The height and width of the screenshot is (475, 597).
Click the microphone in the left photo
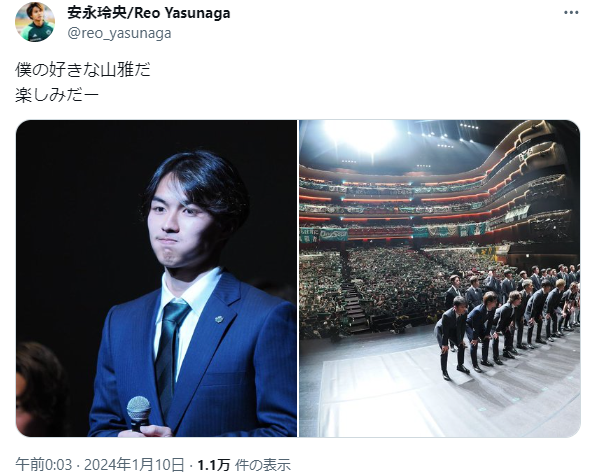(139, 413)
